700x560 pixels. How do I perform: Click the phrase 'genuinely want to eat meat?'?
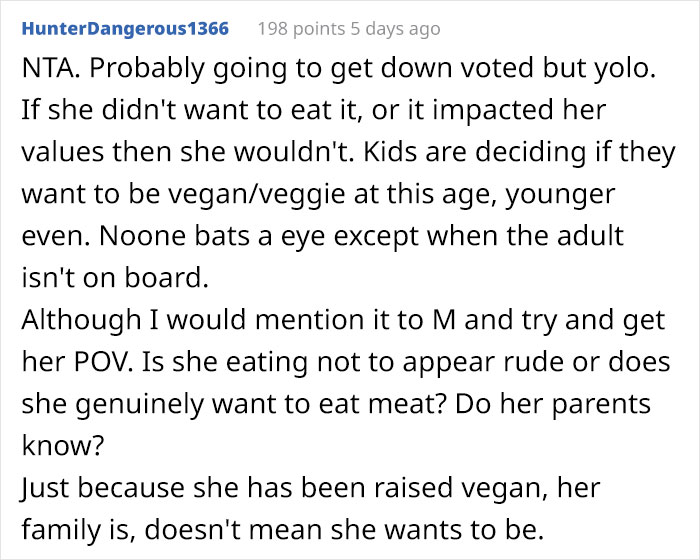pos(261,405)
